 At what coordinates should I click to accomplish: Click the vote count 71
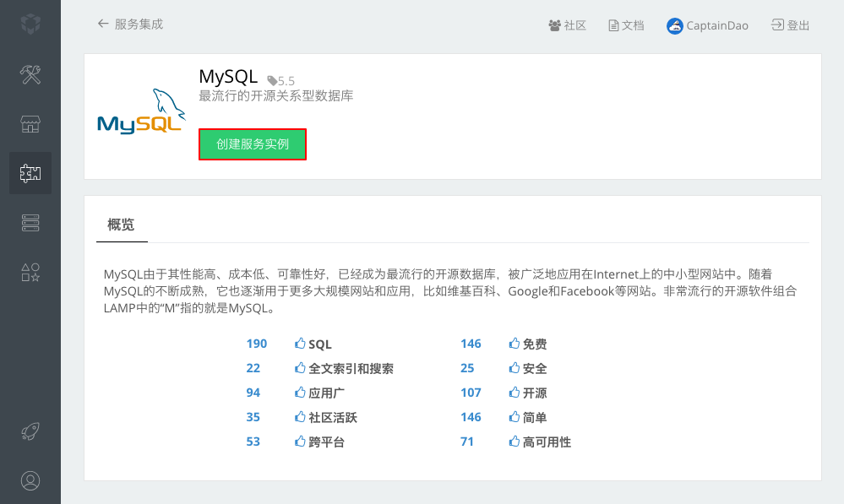point(467,442)
